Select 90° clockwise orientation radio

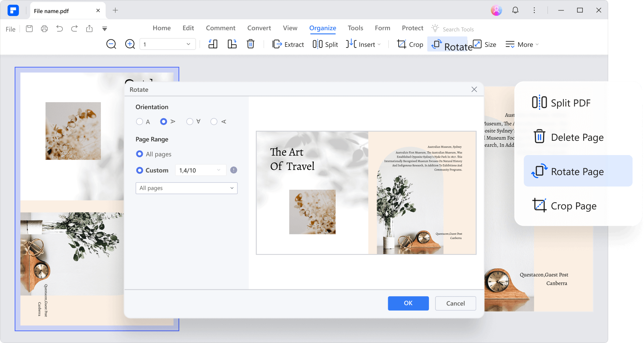tap(164, 121)
